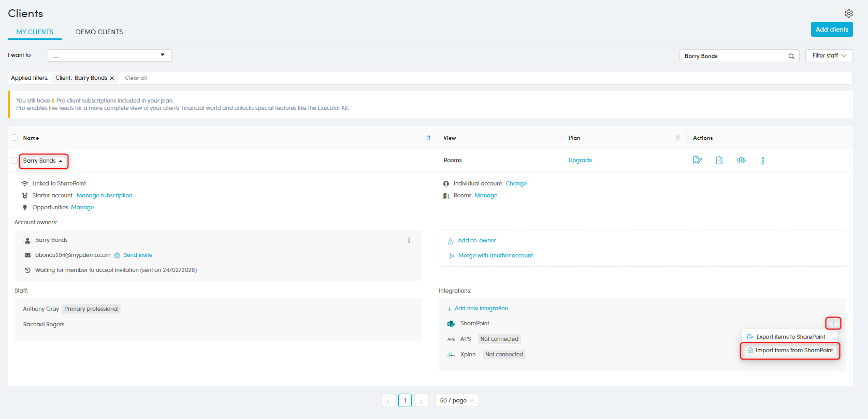Click SharePoint integration three-dot menu
Viewport: 868px width, 419px height.
833,324
